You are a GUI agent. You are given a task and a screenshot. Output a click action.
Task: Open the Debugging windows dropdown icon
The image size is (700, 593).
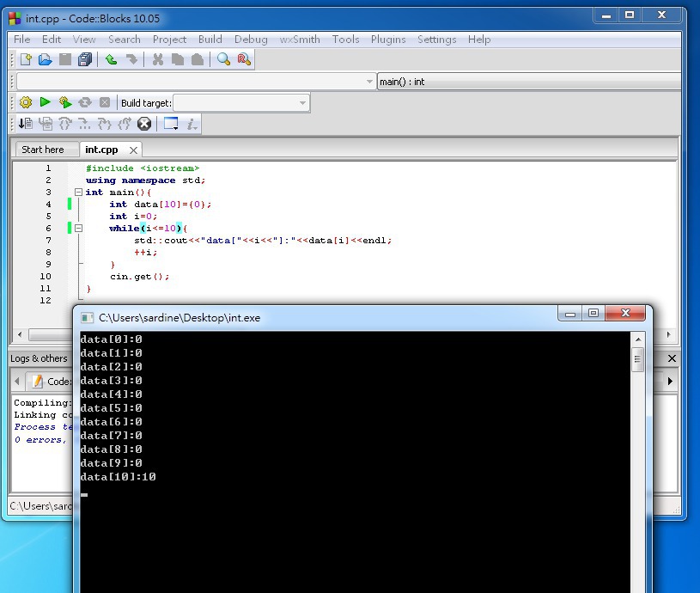point(171,124)
